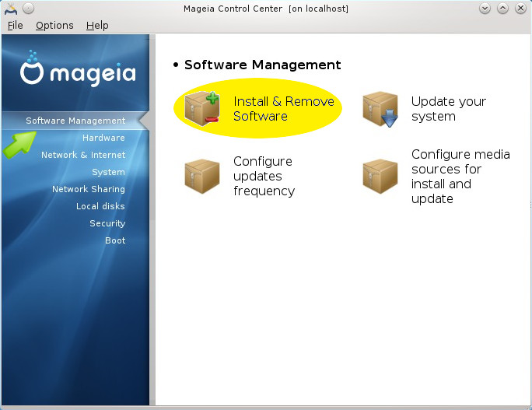Switch to the Hardware section

coord(103,138)
